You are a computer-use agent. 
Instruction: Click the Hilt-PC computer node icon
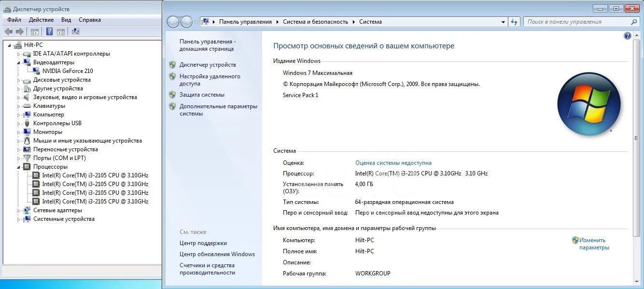(18, 45)
